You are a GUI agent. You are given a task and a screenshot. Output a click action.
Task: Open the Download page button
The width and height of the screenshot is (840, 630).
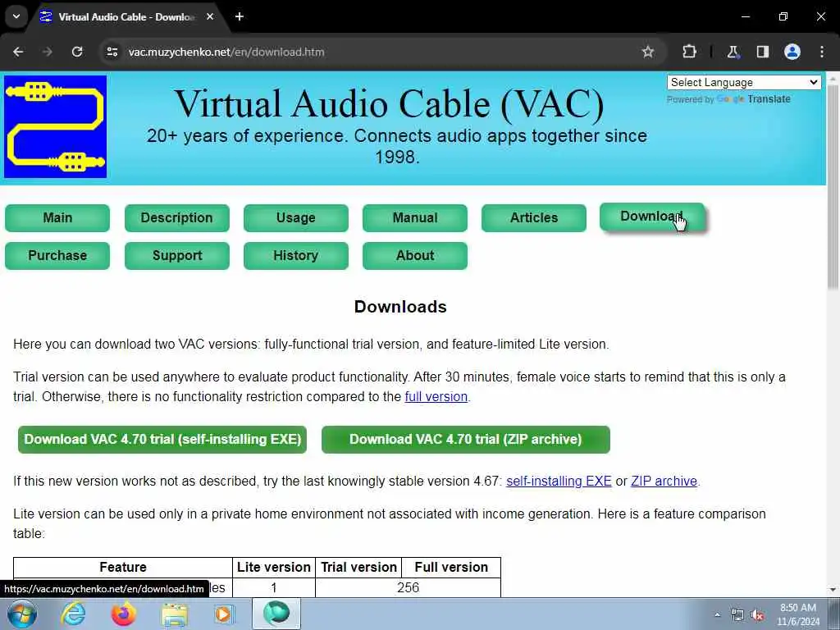click(652, 217)
